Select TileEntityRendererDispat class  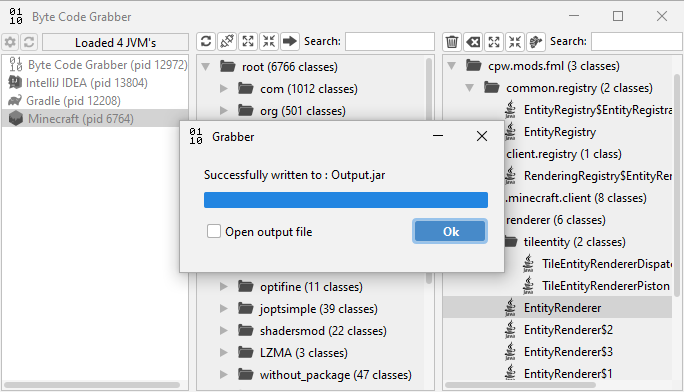point(607,264)
